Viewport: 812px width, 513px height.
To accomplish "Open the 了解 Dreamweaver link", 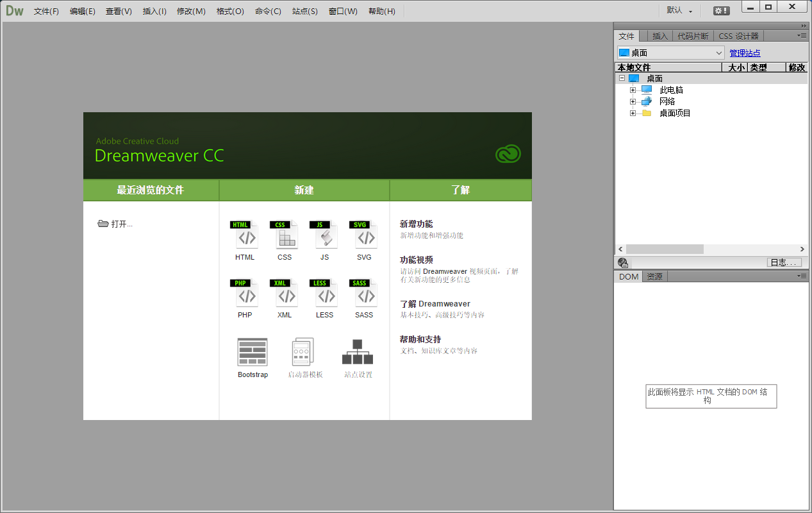I will click(x=435, y=304).
